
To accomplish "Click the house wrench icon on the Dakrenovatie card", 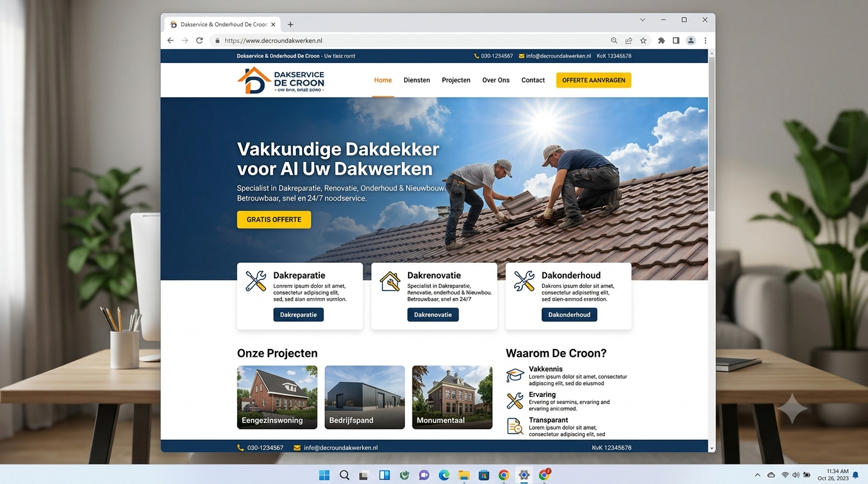I will 390,281.
